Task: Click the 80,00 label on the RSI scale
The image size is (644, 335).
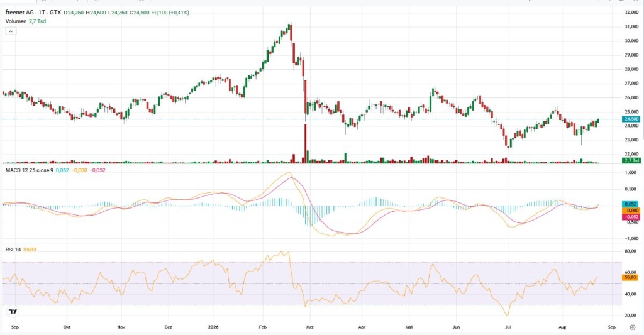Action: (x=630, y=251)
